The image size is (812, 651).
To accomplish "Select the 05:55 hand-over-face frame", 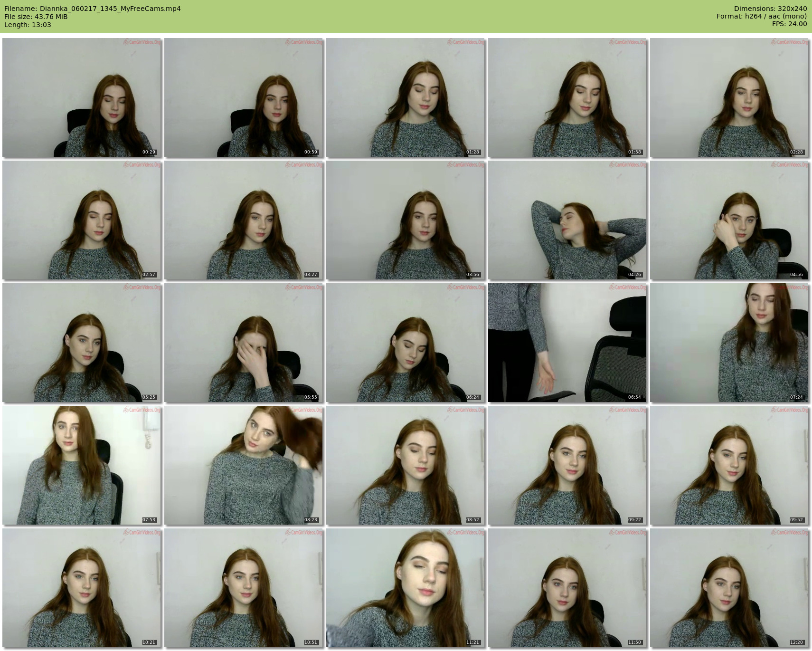I will (x=244, y=343).
